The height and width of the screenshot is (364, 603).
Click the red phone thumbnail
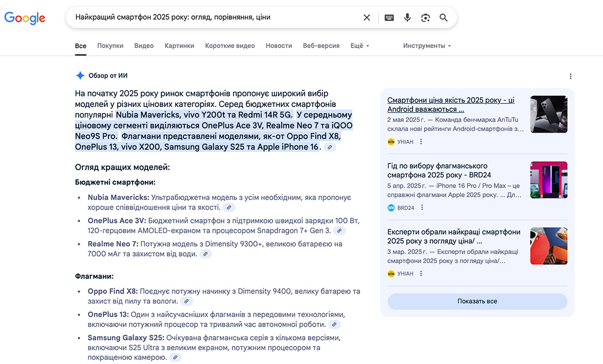(549, 246)
